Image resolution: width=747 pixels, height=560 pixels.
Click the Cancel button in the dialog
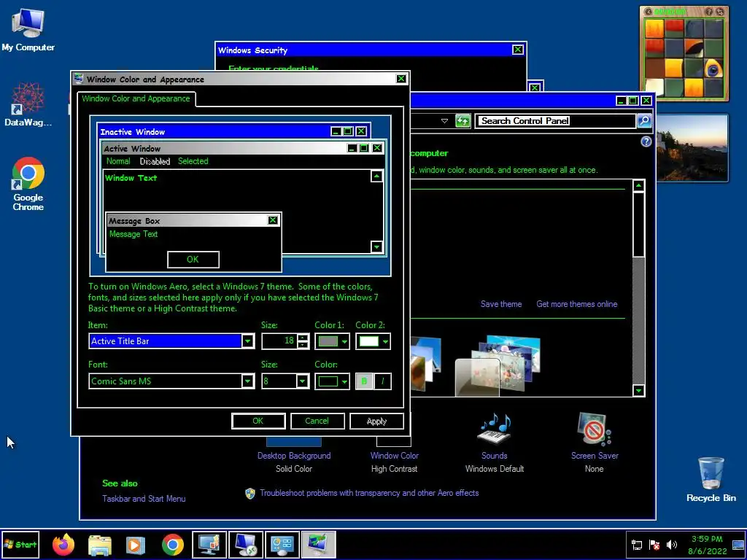[x=317, y=421]
